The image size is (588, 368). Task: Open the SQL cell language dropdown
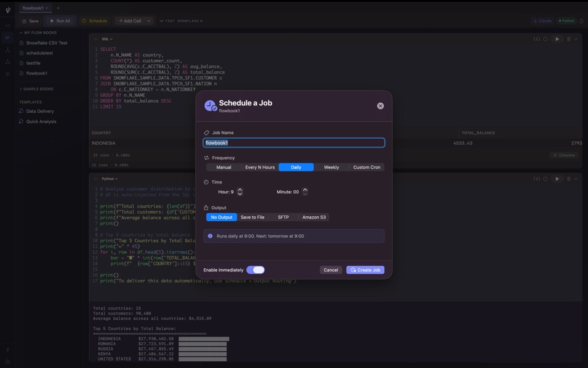click(106, 38)
